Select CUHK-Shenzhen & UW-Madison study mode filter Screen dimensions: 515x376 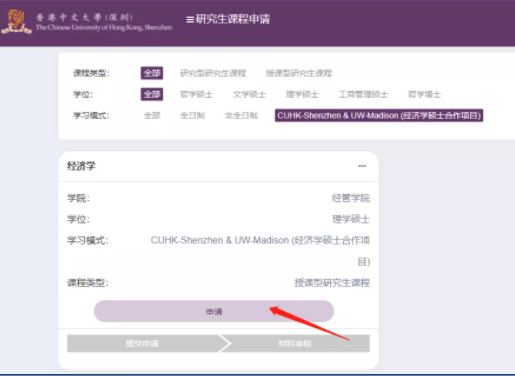(x=379, y=115)
